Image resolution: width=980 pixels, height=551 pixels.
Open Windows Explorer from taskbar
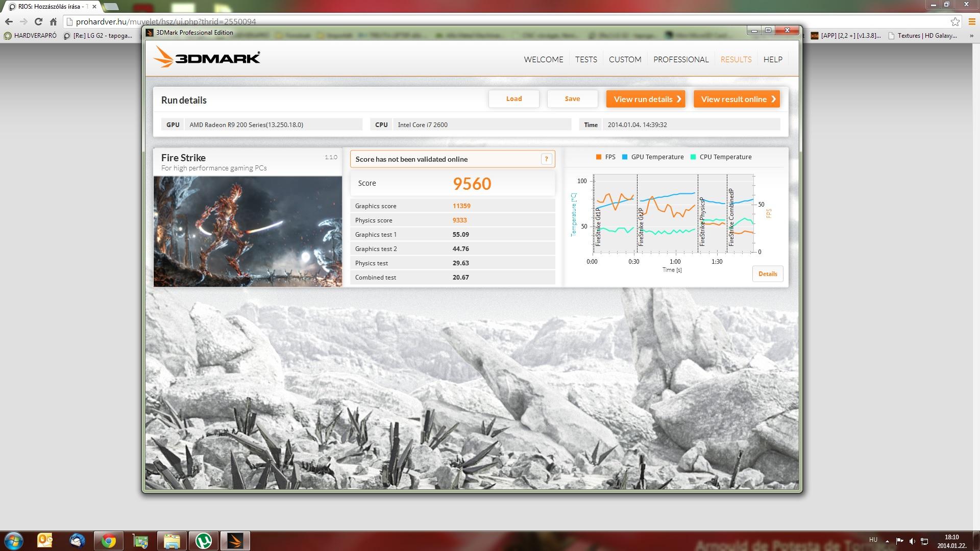click(171, 540)
